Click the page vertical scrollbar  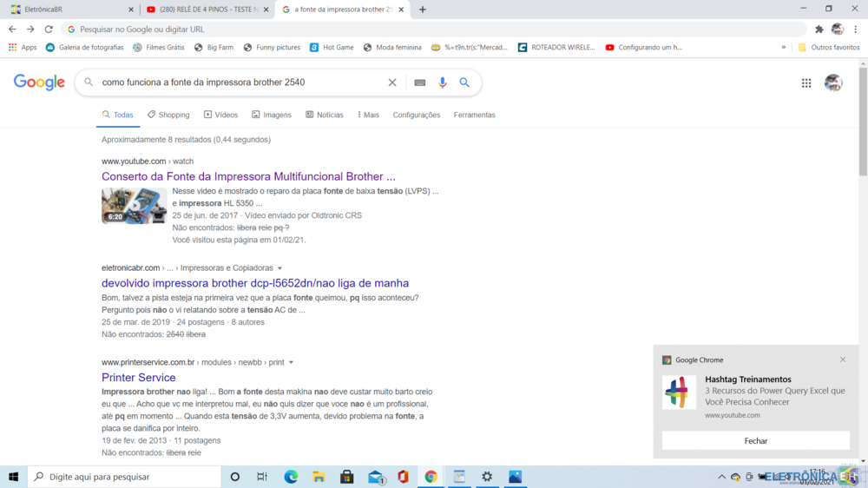click(863, 260)
